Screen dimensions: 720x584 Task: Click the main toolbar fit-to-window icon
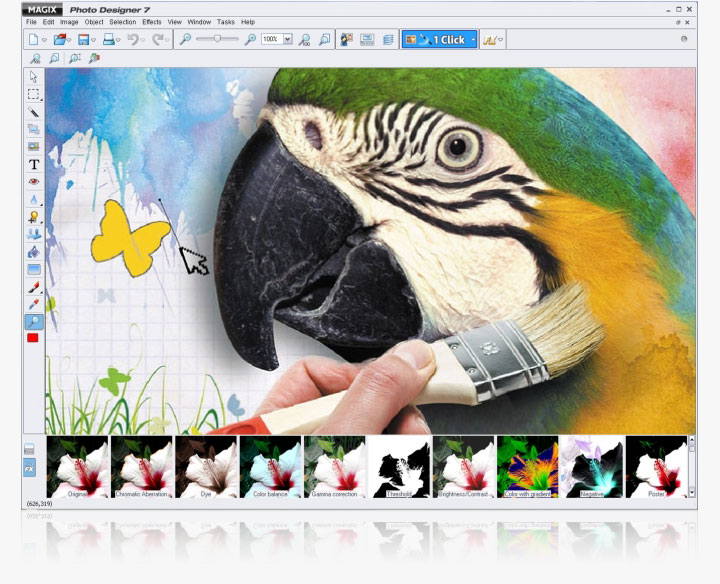click(x=325, y=39)
